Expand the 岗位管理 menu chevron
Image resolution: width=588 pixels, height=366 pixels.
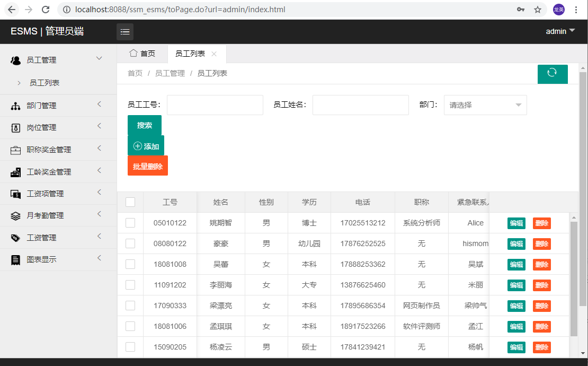click(99, 126)
